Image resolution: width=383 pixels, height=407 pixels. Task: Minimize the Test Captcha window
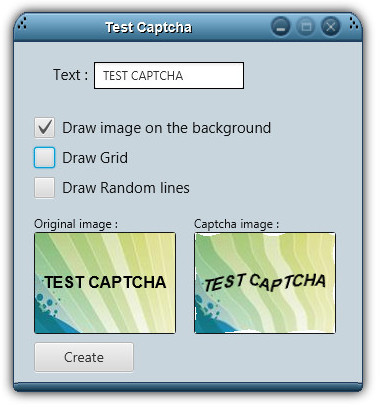[281, 27]
